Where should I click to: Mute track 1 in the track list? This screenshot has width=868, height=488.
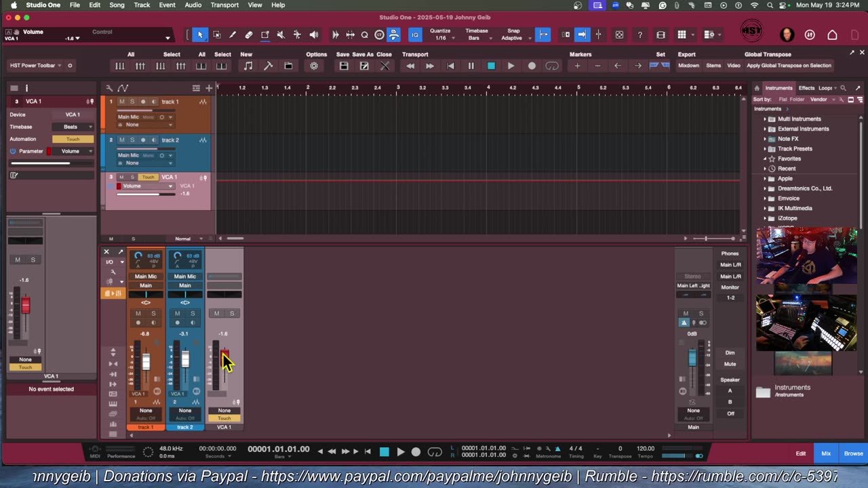click(x=122, y=102)
